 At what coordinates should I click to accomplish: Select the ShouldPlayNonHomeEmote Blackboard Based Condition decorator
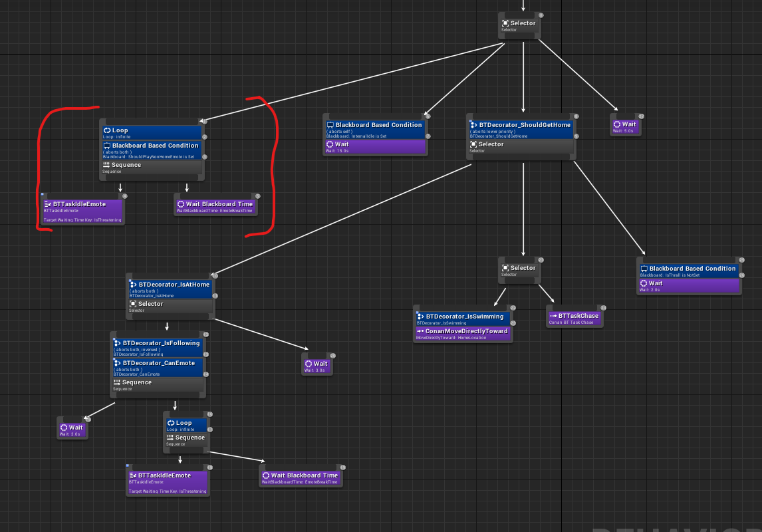152,150
